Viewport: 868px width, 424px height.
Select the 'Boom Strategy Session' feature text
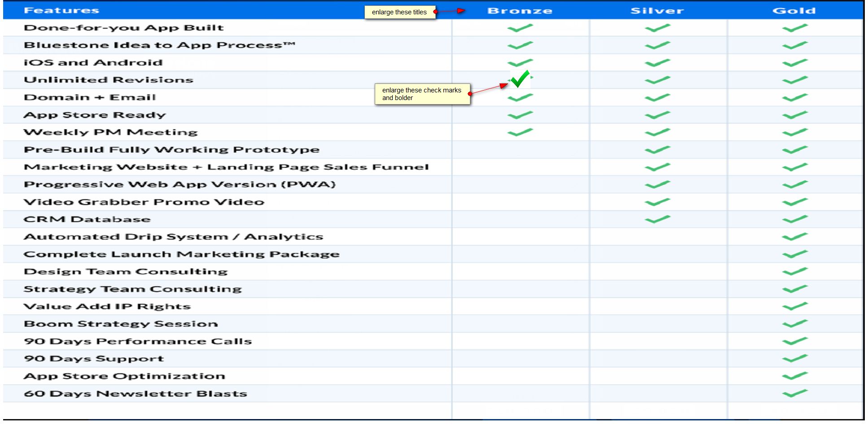pos(121,324)
